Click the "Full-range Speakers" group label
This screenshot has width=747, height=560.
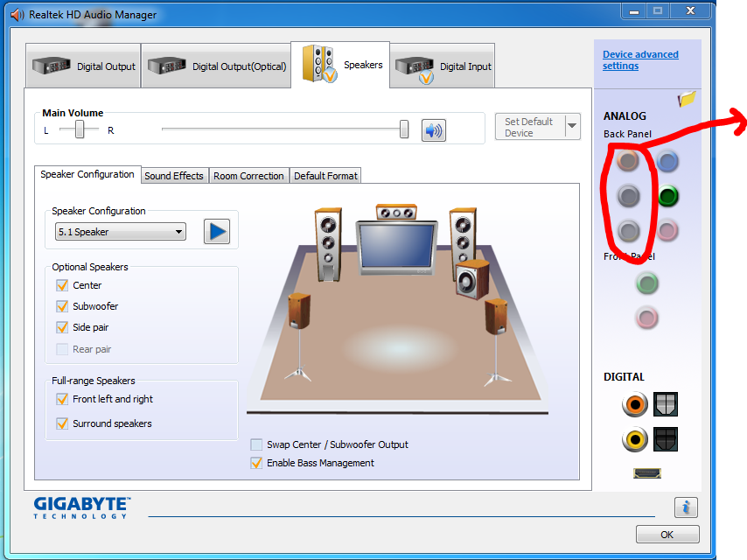coord(94,381)
